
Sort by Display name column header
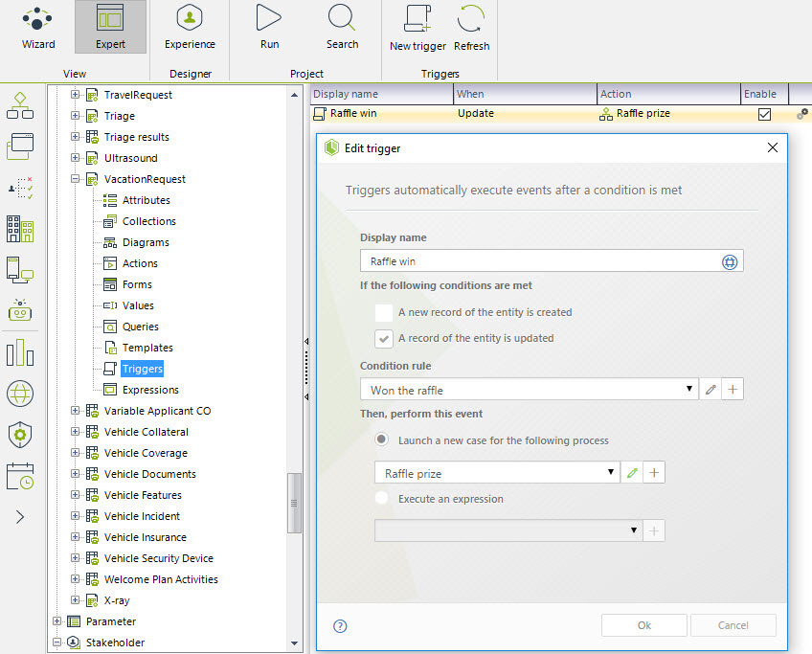click(382, 94)
